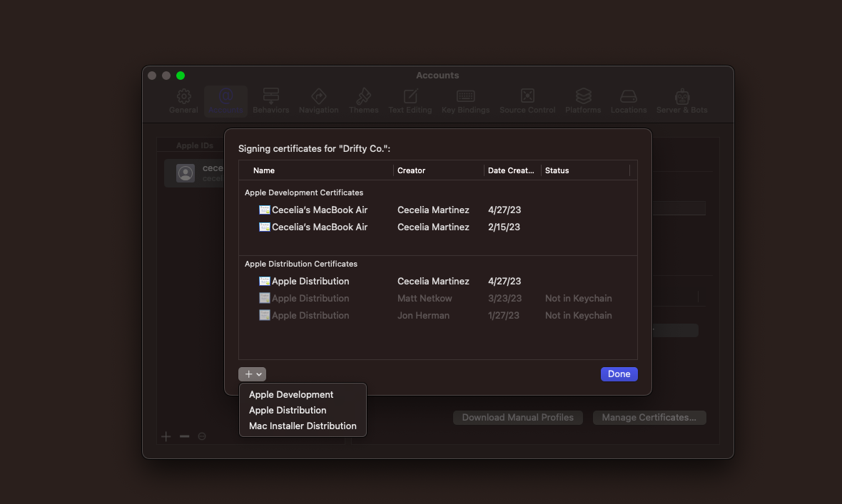Click certificate icon of 2/15/23 MacBook Air row
This screenshot has width=842, height=504.
pos(264,227)
